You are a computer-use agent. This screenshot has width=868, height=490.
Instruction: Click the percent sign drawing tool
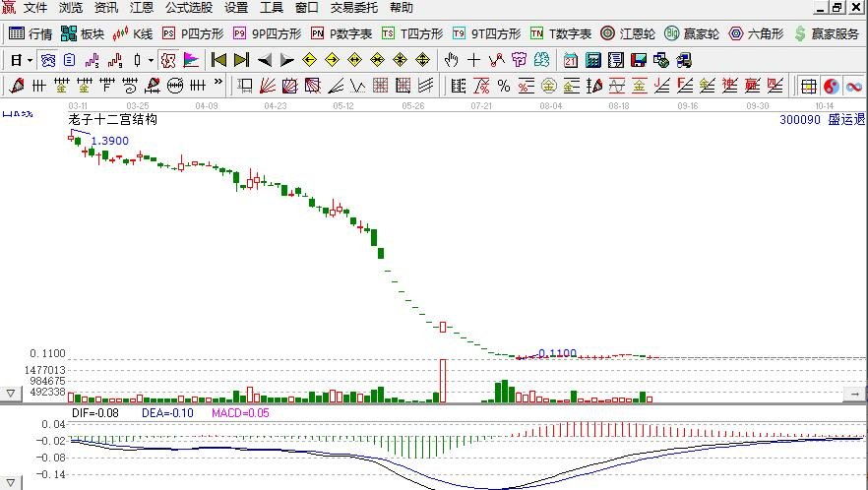(503, 86)
